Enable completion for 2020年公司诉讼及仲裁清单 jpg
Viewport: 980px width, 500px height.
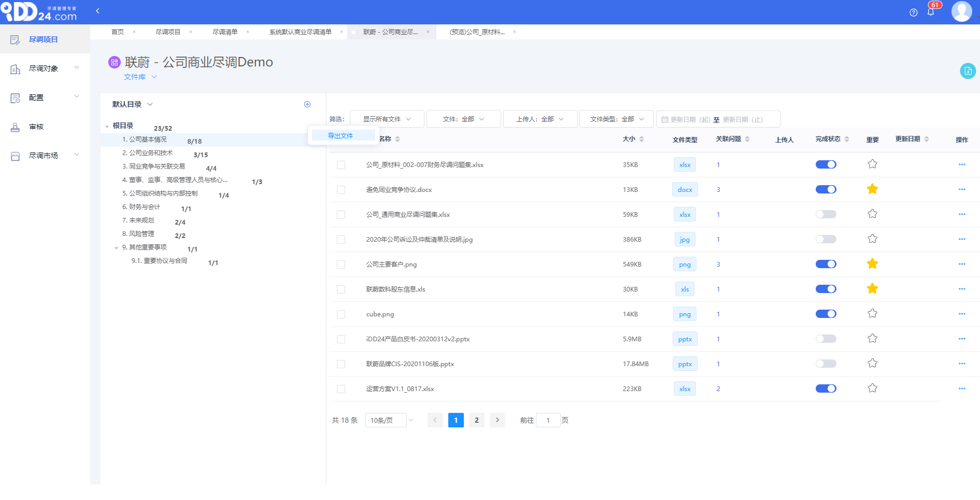(x=826, y=239)
